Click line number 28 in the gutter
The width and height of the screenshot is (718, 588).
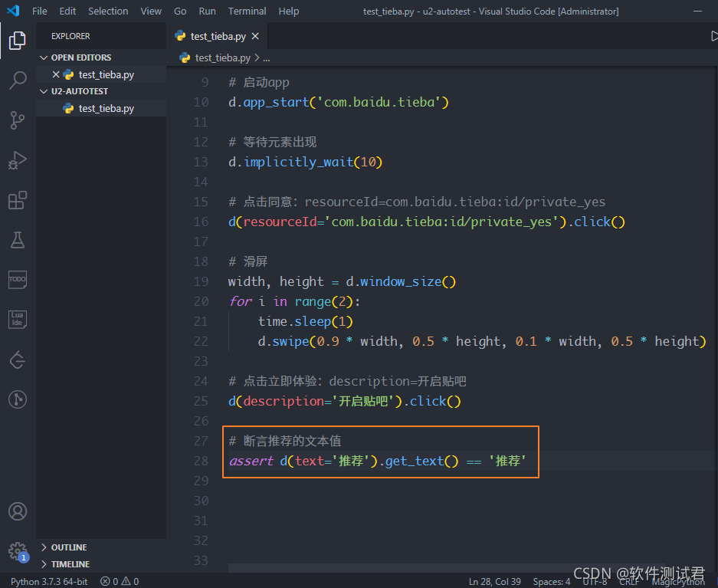[201, 462]
